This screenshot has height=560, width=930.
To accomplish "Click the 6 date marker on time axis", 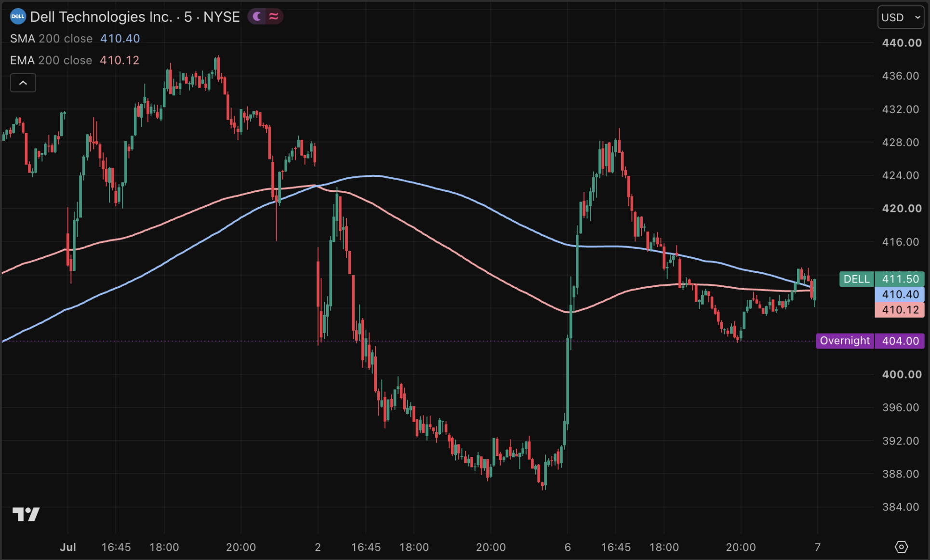I will click(568, 547).
